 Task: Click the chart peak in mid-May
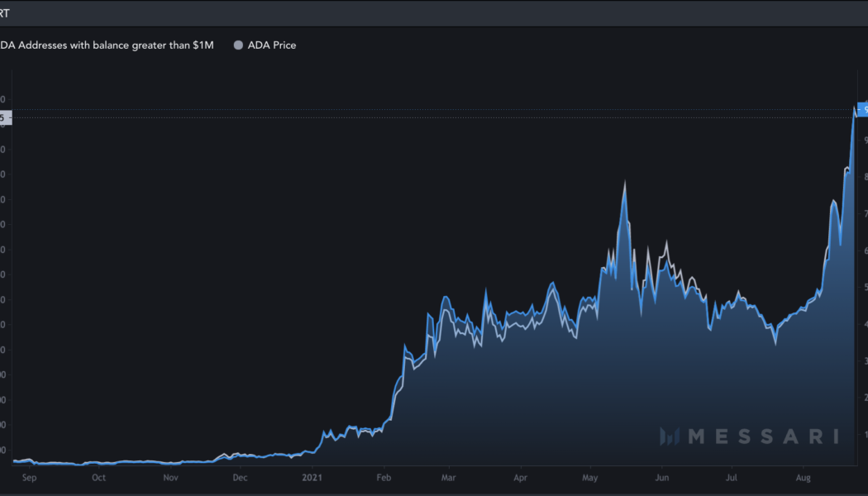(x=626, y=180)
